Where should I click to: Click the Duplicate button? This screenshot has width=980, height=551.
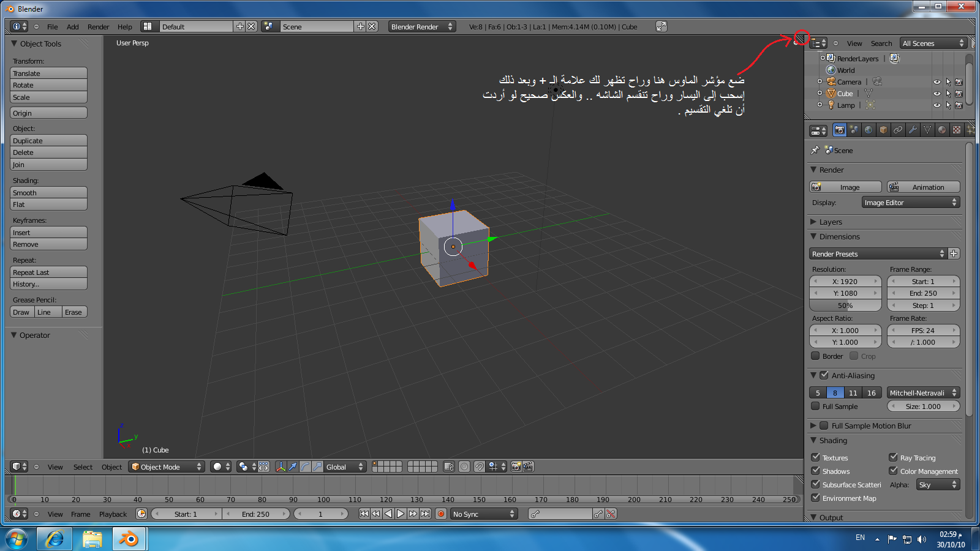tap(49, 140)
